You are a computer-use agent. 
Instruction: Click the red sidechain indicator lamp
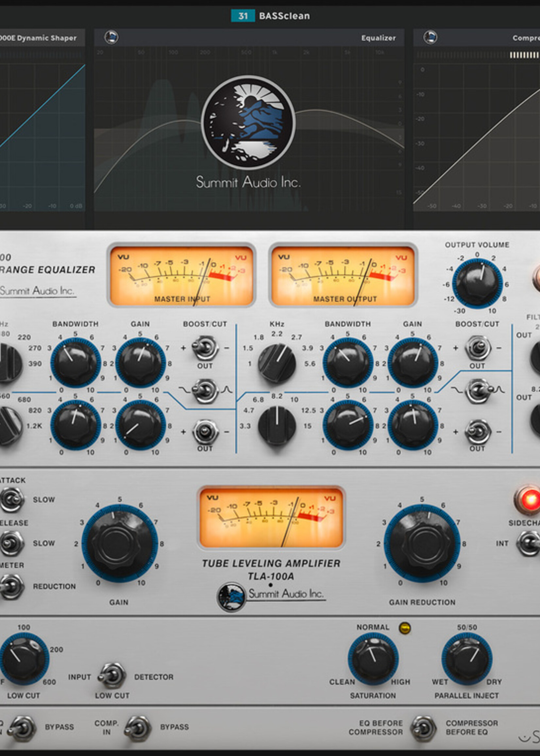[x=529, y=500]
